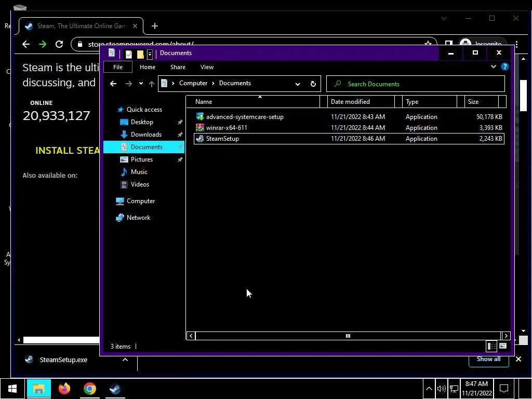Click the horizontal scrollbar right arrow in file list
The width and height of the screenshot is (532, 399).
(506, 336)
